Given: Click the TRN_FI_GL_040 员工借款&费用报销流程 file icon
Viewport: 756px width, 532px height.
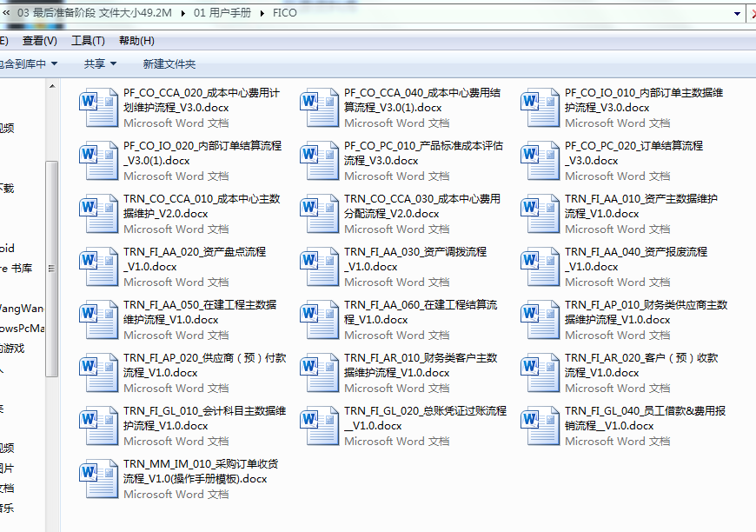Looking at the screenshot, I should [540, 425].
